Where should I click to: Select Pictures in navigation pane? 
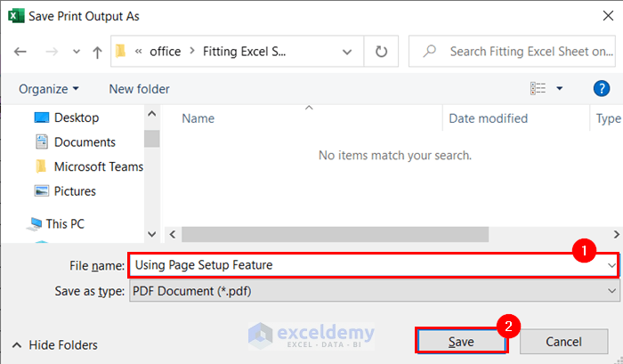tap(75, 191)
